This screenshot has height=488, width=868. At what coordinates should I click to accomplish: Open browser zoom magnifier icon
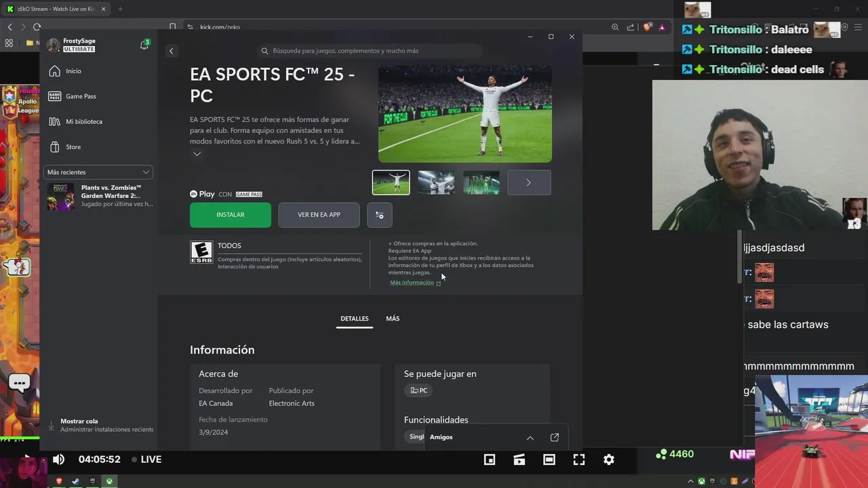(x=615, y=27)
